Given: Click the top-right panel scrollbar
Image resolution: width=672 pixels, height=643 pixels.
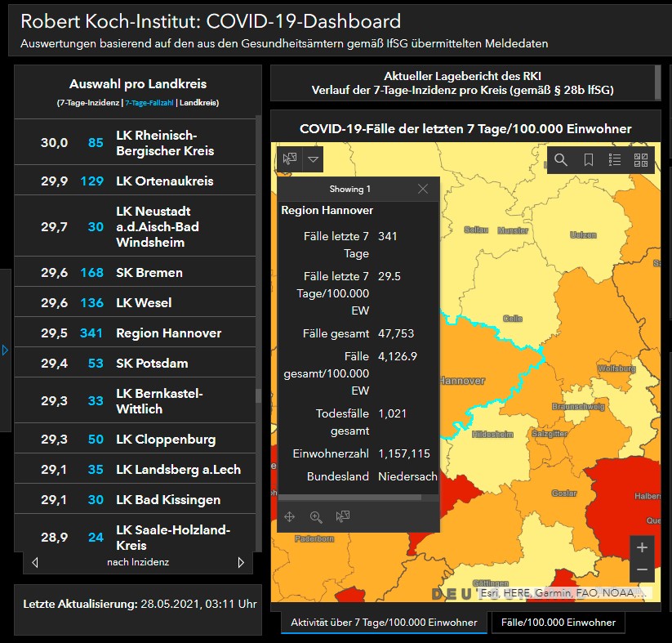Looking at the screenshot, I should click(658, 82).
